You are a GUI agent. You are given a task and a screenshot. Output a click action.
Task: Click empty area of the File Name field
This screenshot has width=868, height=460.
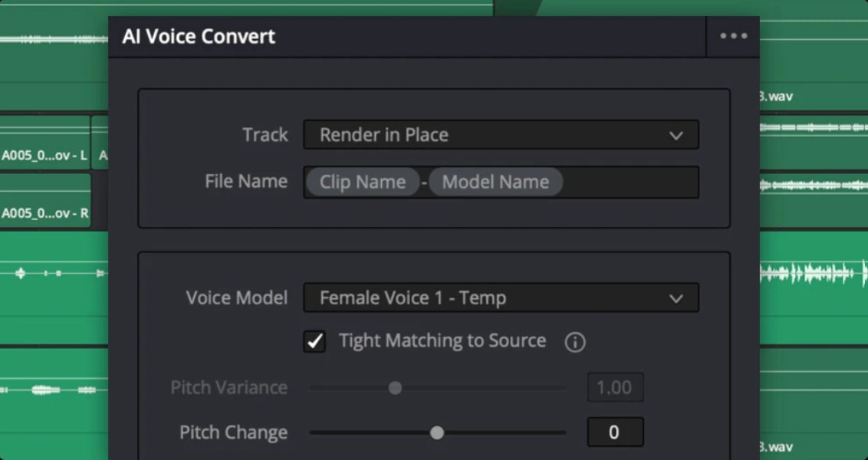click(629, 182)
